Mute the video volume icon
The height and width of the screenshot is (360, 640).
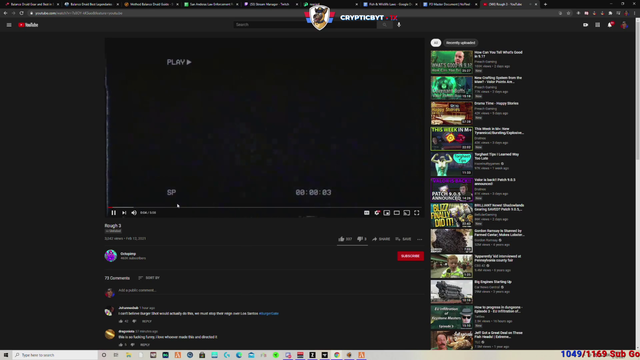(x=134, y=213)
